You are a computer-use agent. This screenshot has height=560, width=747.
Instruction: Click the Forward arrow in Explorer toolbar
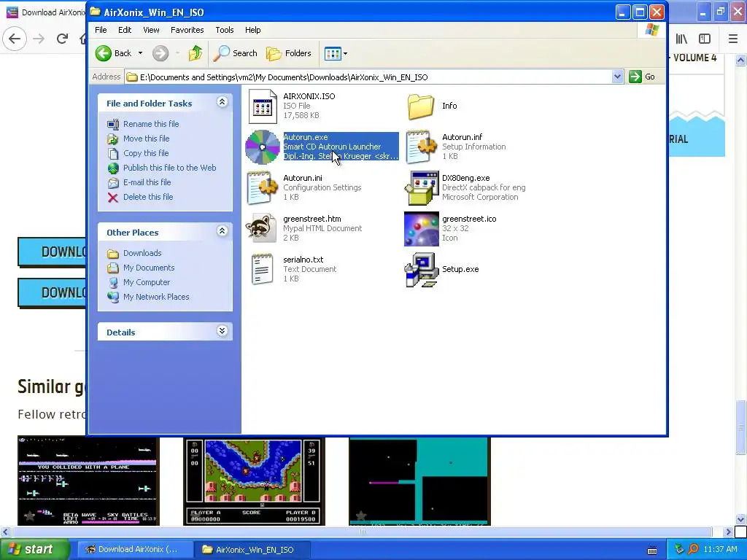tap(160, 53)
